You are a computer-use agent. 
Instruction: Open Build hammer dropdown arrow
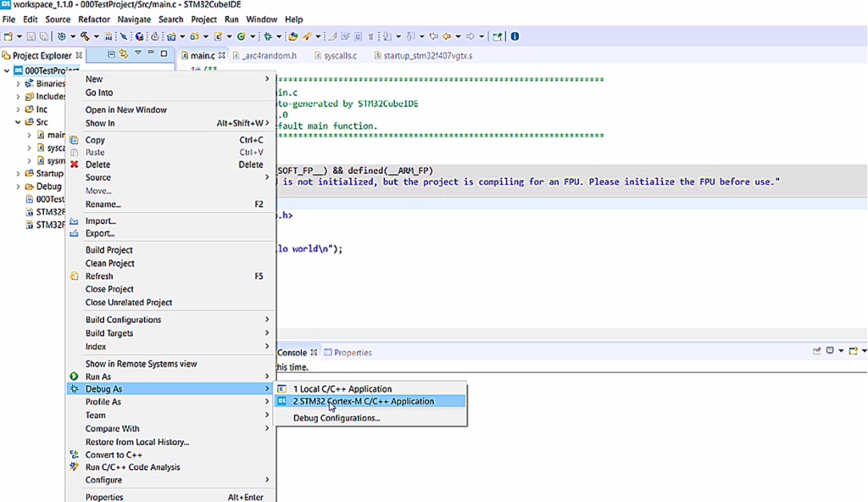pyautogui.click(x=97, y=36)
